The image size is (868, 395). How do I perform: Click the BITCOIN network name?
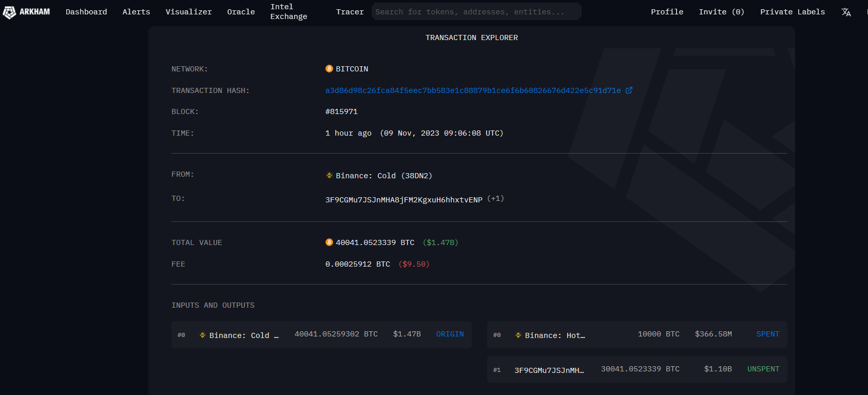352,69
